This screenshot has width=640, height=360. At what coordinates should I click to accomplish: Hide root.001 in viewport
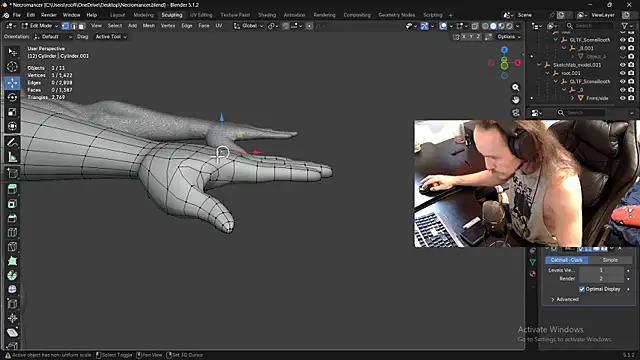click(622, 73)
